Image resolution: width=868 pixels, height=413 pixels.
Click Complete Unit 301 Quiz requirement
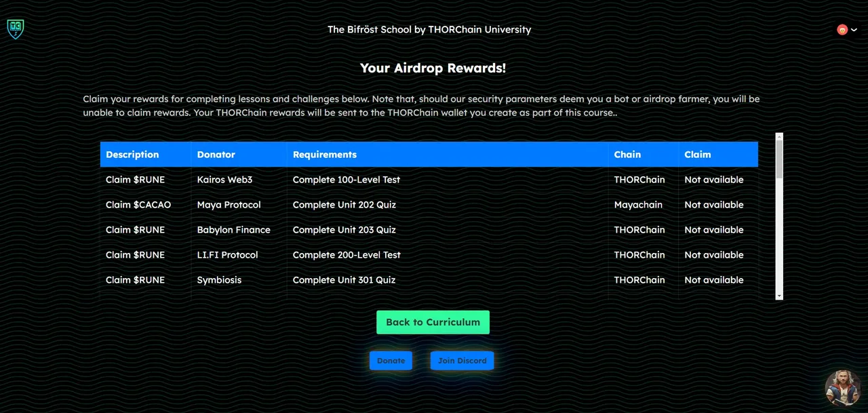[344, 280]
